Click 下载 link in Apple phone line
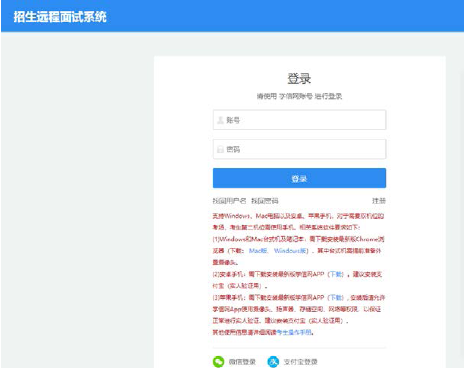Viewport: 465px width, 370px height. [335, 297]
